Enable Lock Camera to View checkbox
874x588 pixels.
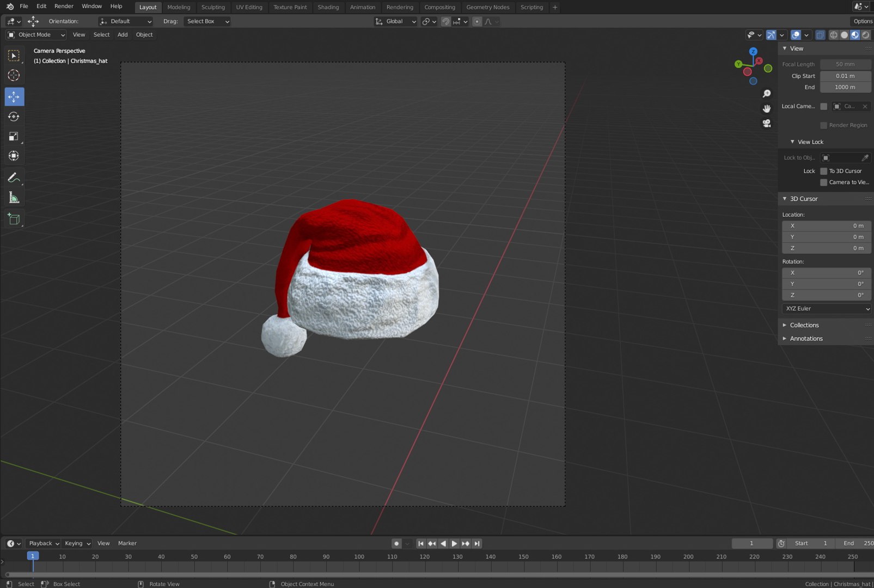(823, 182)
